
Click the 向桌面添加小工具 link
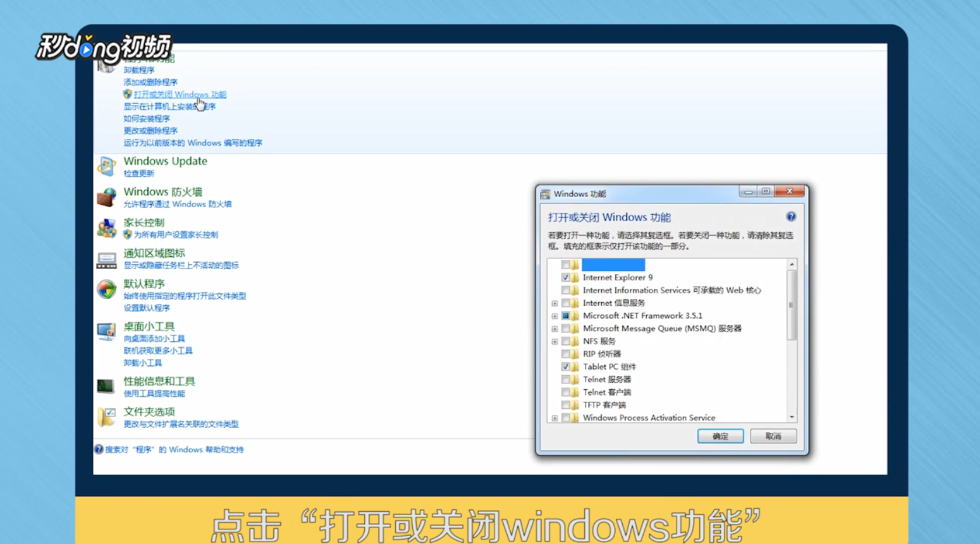tap(154, 339)
